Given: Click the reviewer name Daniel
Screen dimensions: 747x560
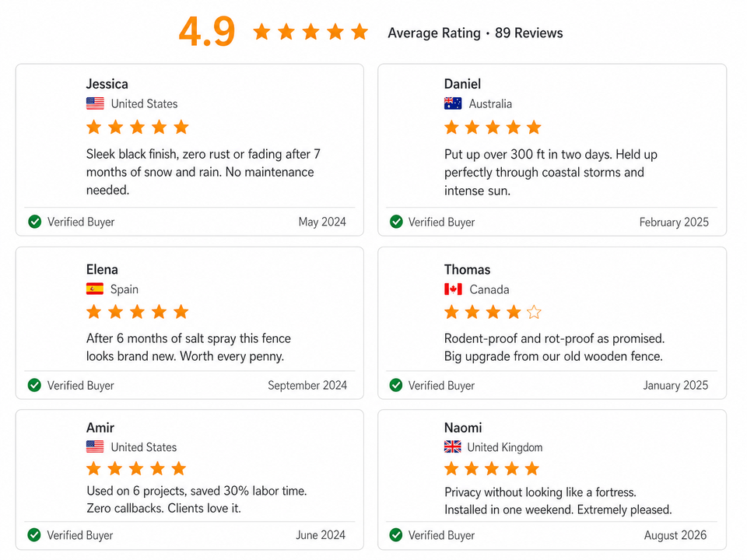Looking at the screenshot, I should [x=462, y=84].
